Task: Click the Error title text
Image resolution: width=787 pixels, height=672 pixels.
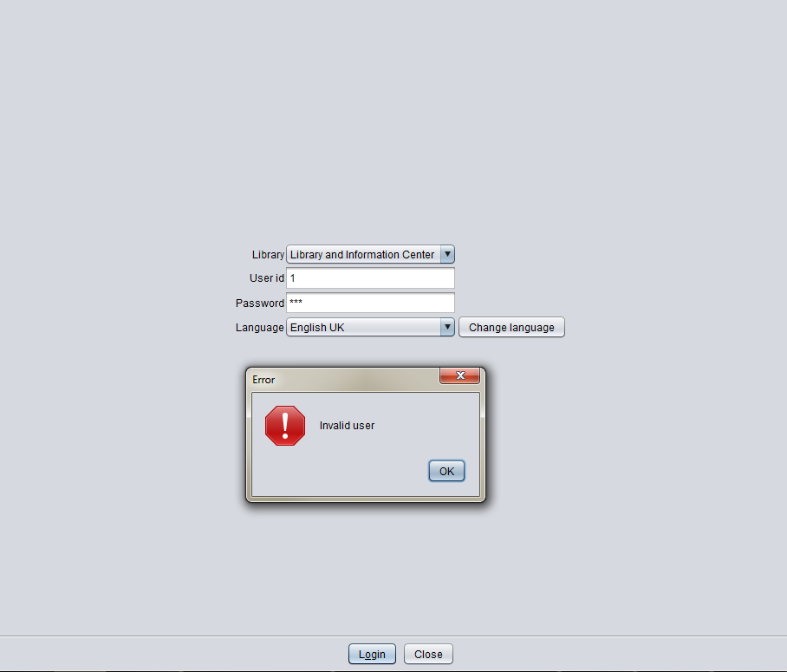Action: click(263, 380)
